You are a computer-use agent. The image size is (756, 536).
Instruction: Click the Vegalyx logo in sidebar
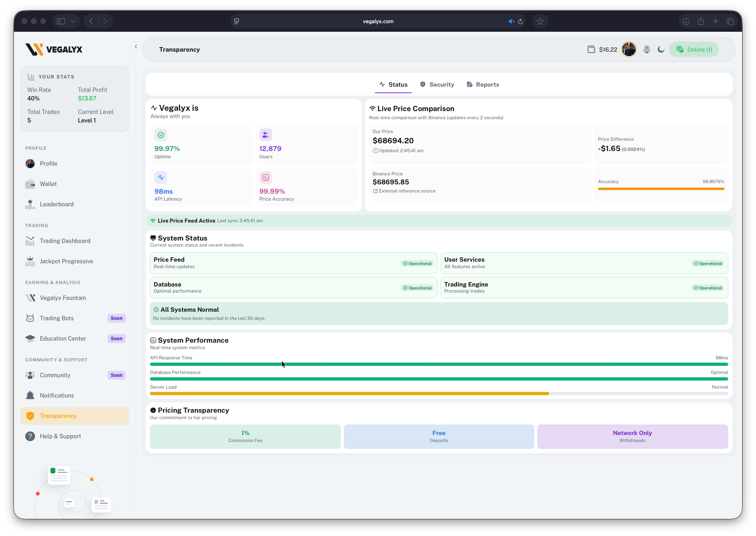(54, 49)
